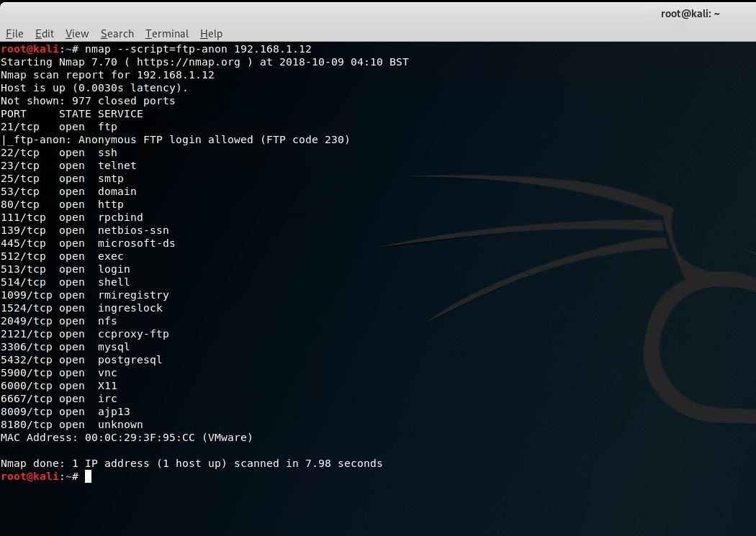Open the Help menu
The width and height of the screenshot is (756, 536).
tap(211, 34)
